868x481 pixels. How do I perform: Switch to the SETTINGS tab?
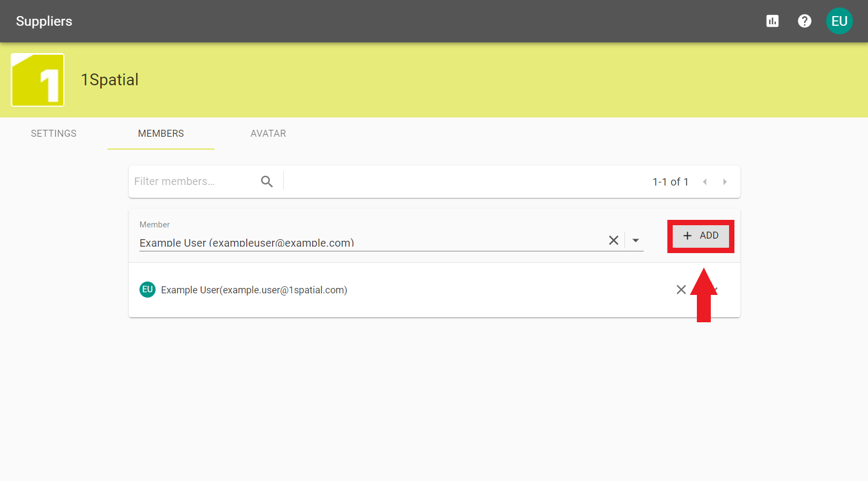click(x=54, y=134)
